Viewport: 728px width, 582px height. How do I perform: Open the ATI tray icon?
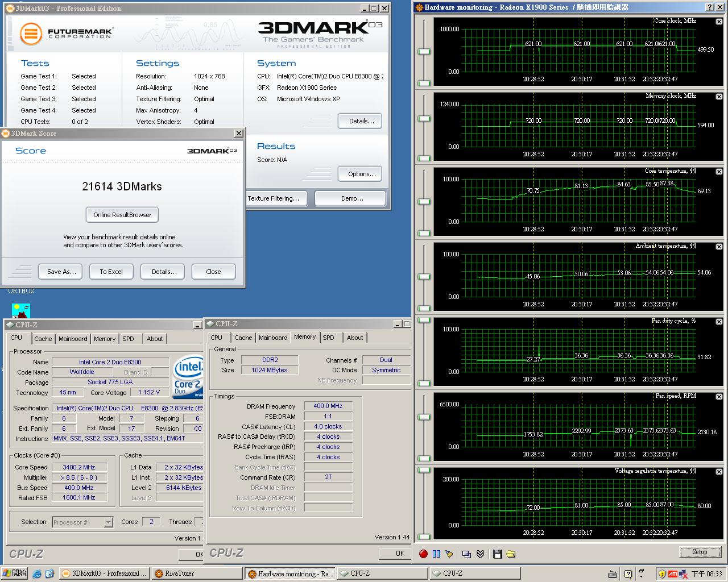[x=672, y=574]
